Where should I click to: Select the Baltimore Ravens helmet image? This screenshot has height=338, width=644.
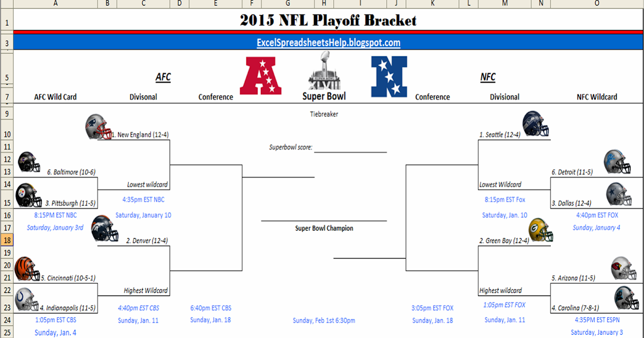pyautogui.click(x=30, y=162)
